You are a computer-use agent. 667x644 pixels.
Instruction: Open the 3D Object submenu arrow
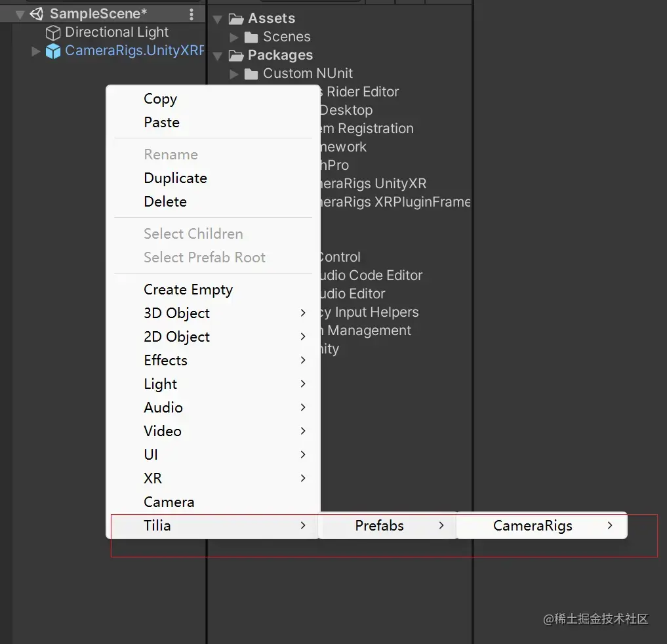pyautogui.click(x=303, y=313)
